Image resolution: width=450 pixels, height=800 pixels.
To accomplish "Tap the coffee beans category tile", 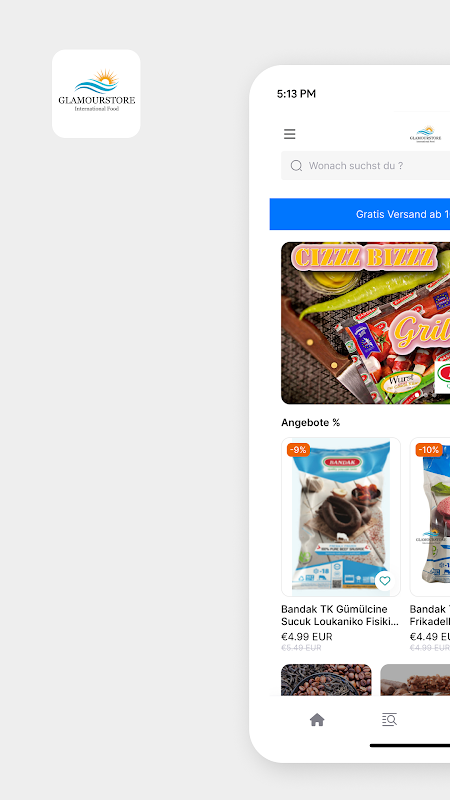I will click(x=326, y=680).
